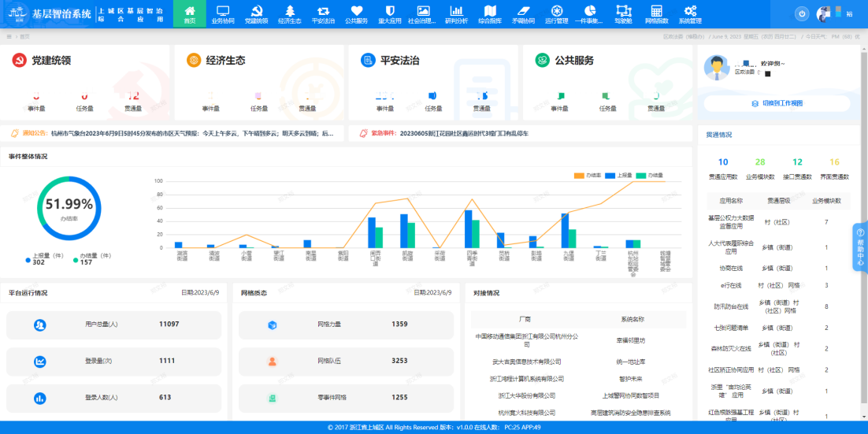Open 经济生态 tree icon in top bar
Image resolution: width=868 pixels, height=434 pixels.
coord(290,14)
